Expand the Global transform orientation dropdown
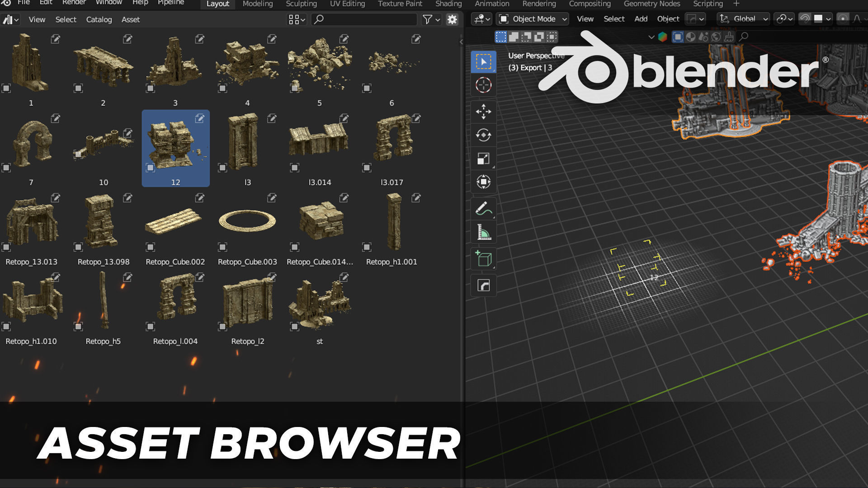Image resolution: width=868 pixels, height=488 pixels. point(743,19)
